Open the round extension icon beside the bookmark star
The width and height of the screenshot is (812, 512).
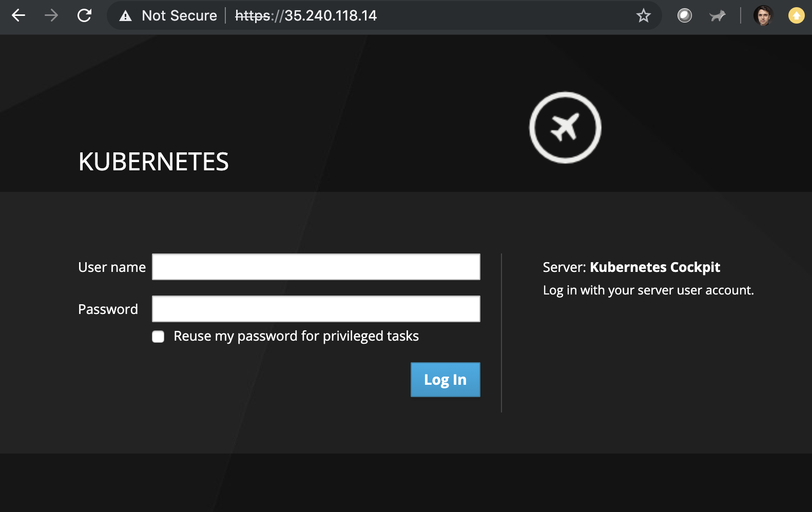point(684,16)
